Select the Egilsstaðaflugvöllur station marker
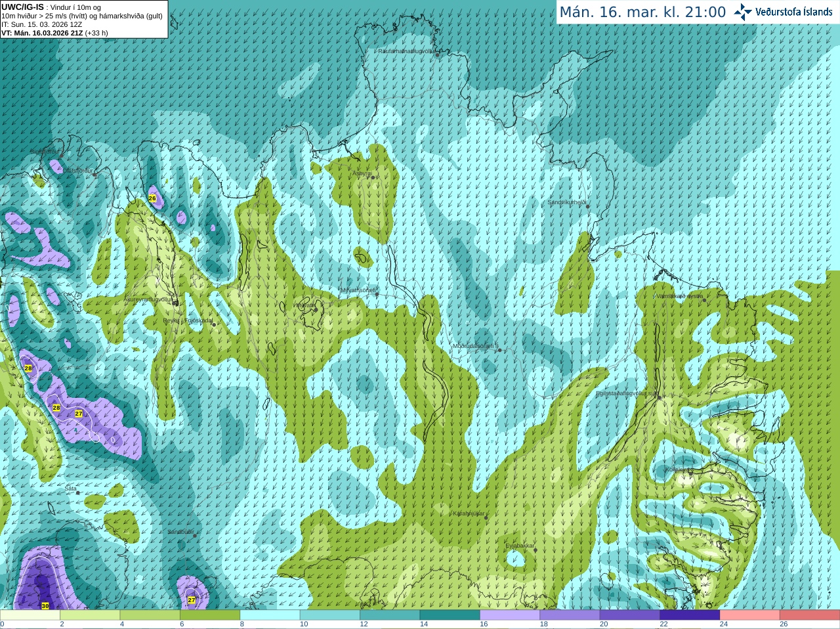 [659, 397]
